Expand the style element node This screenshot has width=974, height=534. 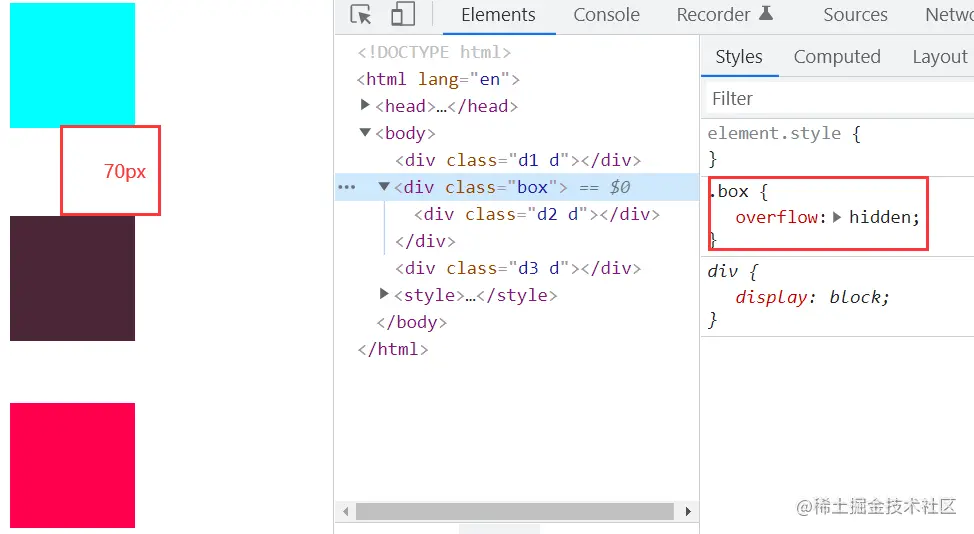(384, 294)
